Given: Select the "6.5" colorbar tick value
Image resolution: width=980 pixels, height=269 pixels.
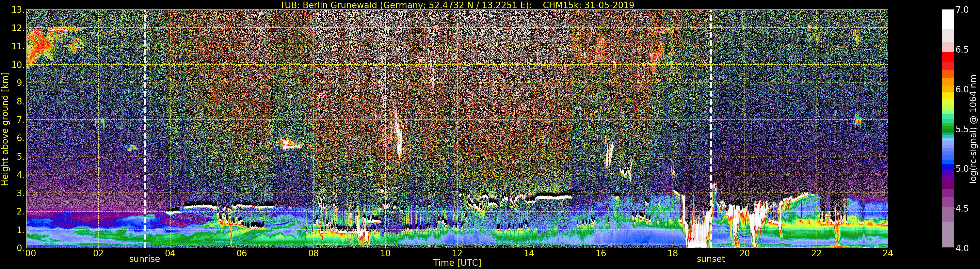Looking at the screenshot, I should tap(962, 50).
